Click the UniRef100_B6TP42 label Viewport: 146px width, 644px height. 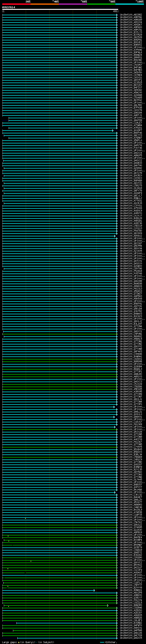click(131, 100)
